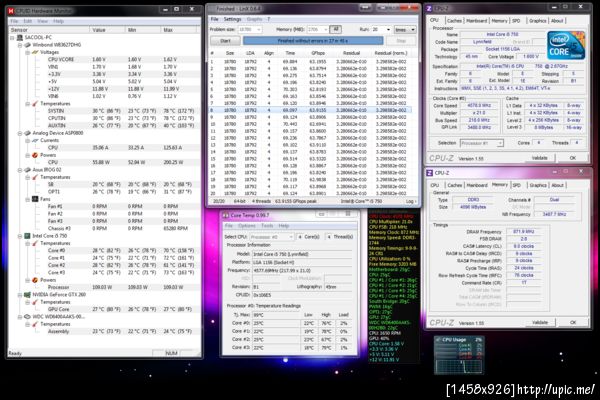The width and height of the screenshot is (600, 400).
Task: Click the red CPUID Hardware Monitor title icon
Action: point(11,11)
